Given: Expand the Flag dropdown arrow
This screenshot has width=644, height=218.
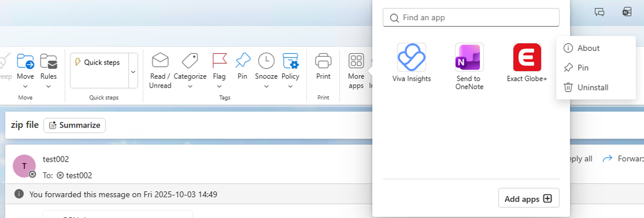Looking at the screenshot, I should coord(219,86).
